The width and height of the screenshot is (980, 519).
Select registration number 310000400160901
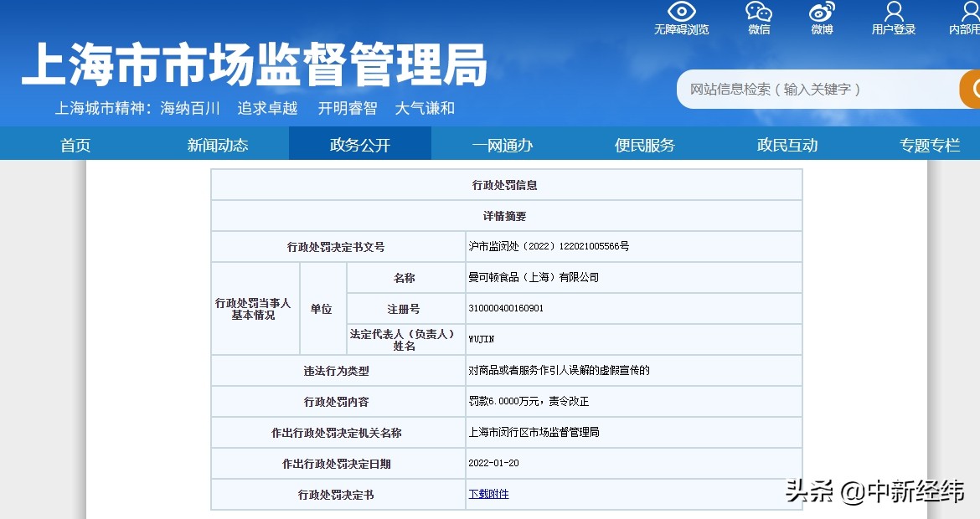point(506,309)
